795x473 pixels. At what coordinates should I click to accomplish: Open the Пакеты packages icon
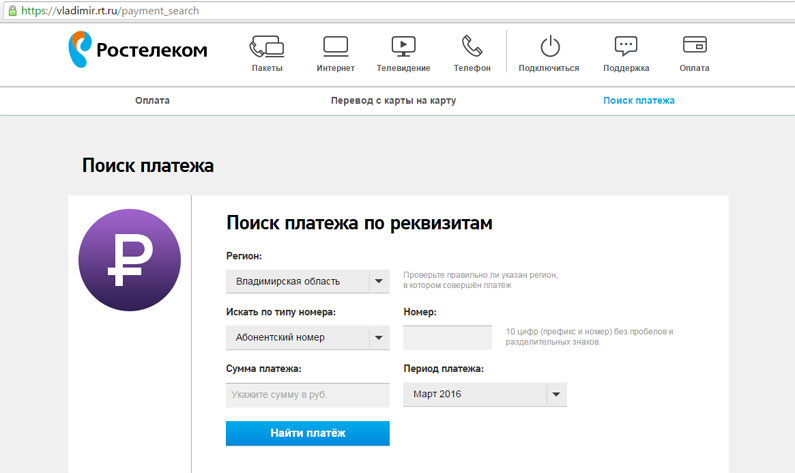[267, 46]
